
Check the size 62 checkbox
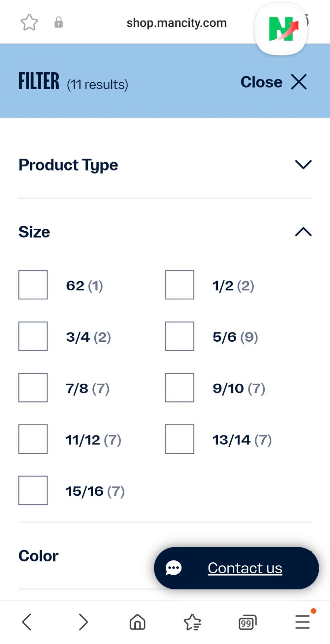33,285
